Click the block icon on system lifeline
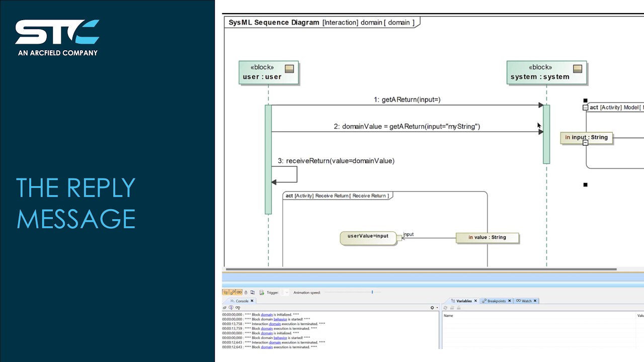Image resolution: width=644 pixels, height=362 pixels. click(x=578, y=69)
